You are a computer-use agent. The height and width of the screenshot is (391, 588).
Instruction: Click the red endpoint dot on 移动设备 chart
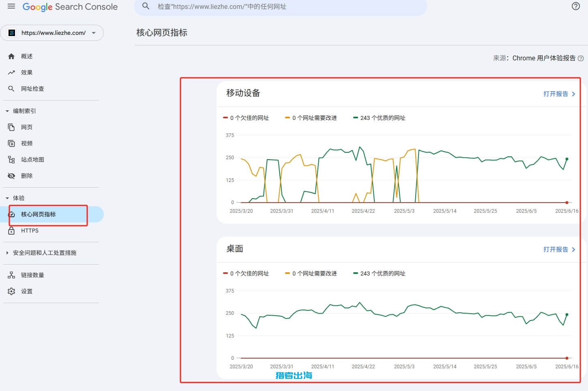tap(567, 202)
